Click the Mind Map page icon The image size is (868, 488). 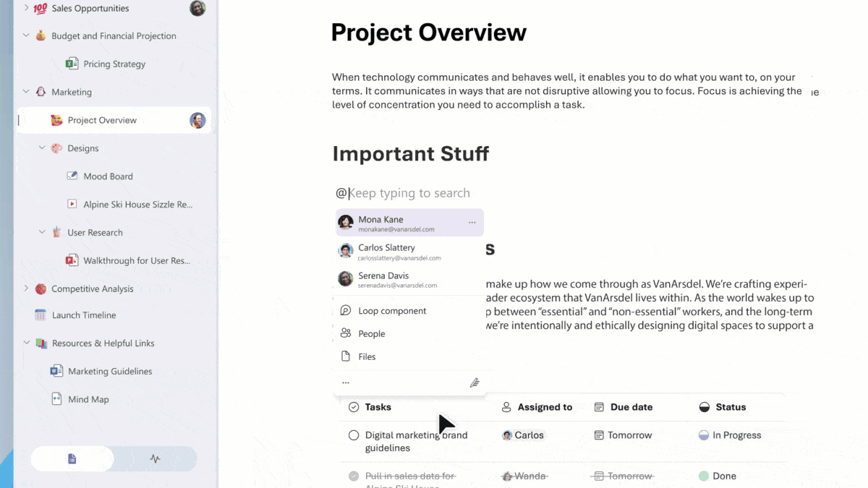tap(56, 399)
